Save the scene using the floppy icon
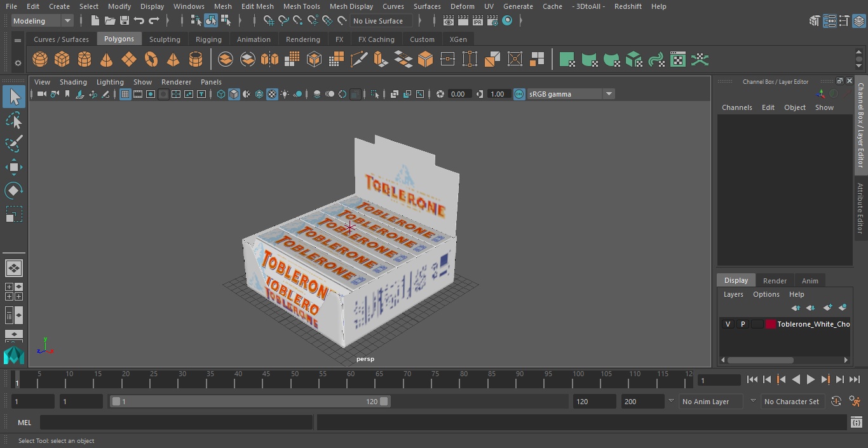The height and width of the screenshot is (448, 868). tap(125, 21)
